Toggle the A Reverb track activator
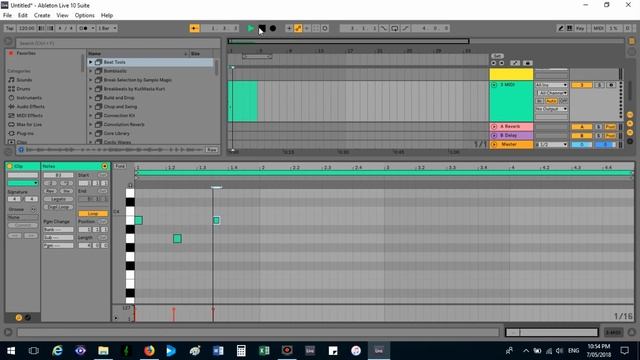This screenshot has height=360, width=640. (582, 127)
